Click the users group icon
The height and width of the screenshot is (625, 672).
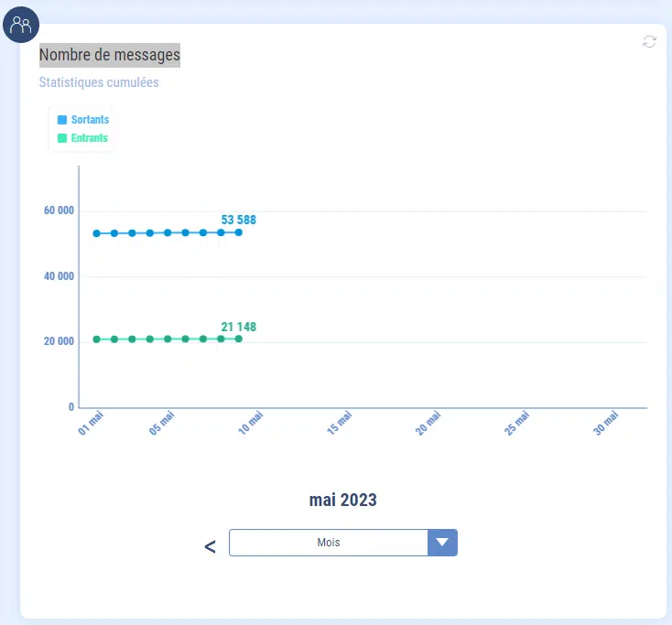click(20, 25)
